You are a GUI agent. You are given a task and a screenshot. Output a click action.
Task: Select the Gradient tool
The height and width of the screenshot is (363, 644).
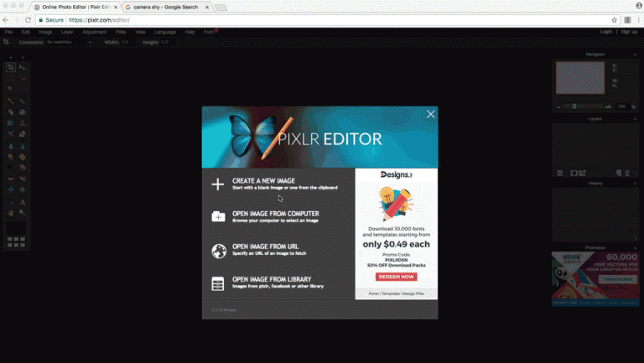(x=11, y=122)
